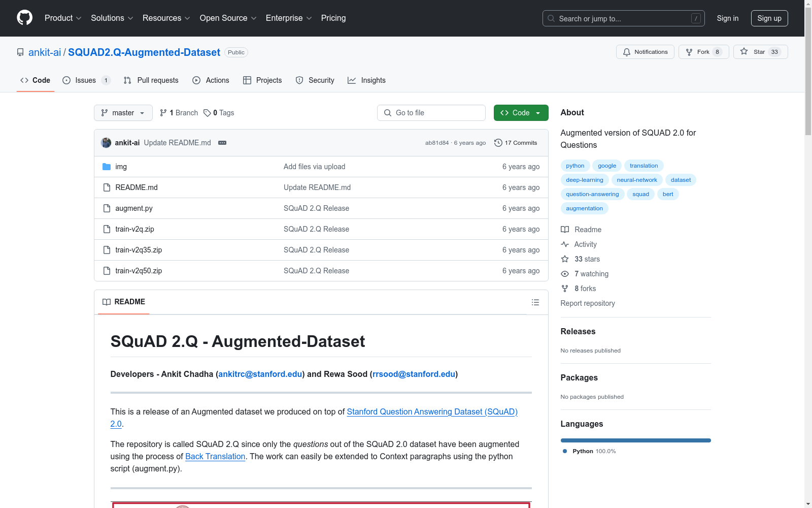
Task: Open the ankitrc@stanford.edu email link
Action: 260,374
